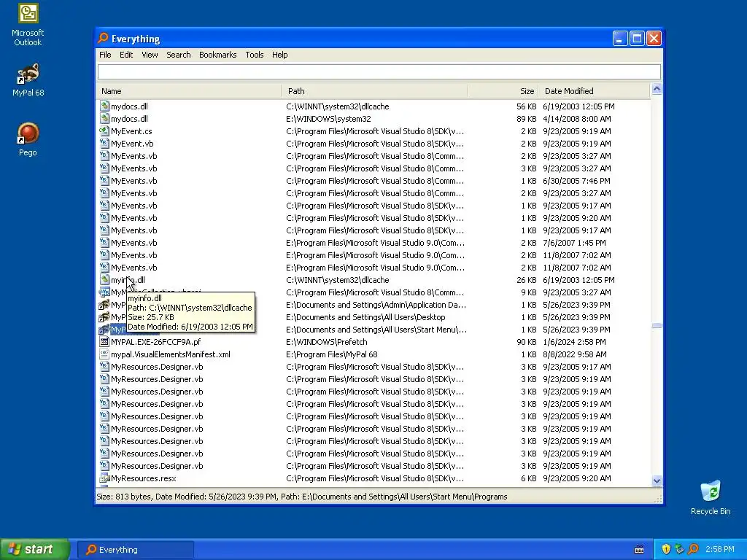
Task: Click the file icon beside MyEvent.cs
Action: [104, 131]
